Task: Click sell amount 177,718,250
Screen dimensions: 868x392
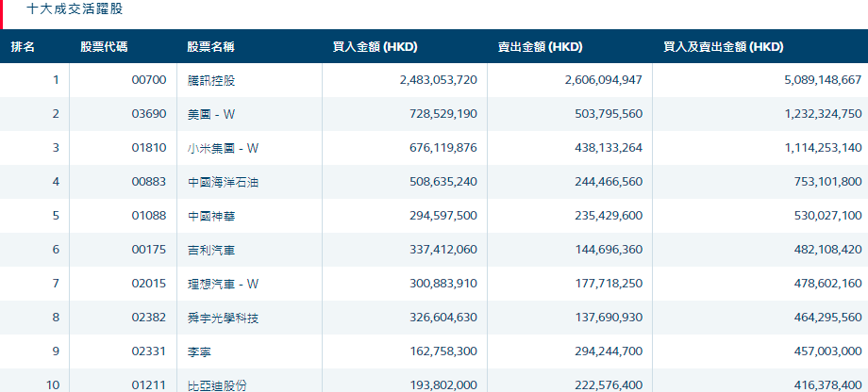Action: pos(609,284)
